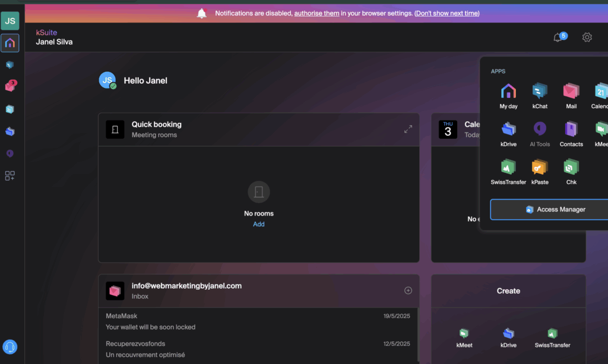Click the info@webmarketingbyjanel.com inbox title

click(x=186, y=286)
